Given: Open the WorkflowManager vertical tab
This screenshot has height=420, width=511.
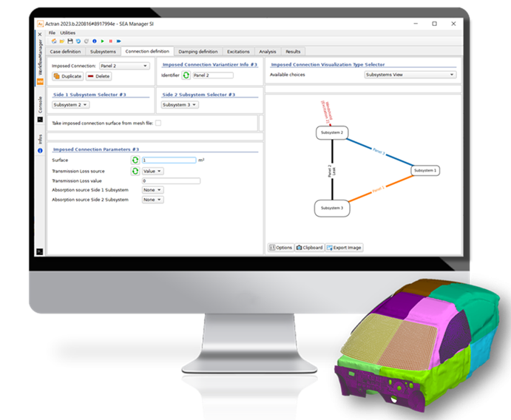Looking at the screenshot, I should (40, 58).
